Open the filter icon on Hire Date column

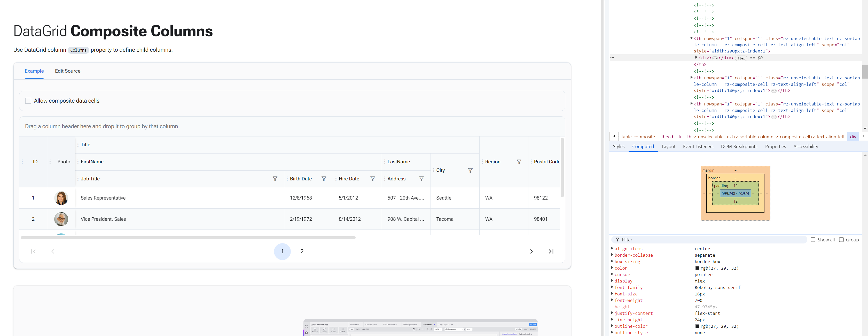click(373, 179)
